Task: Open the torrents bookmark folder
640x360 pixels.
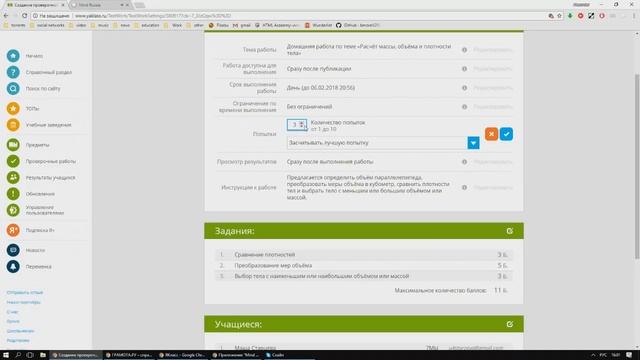Action: tap(15, 25)
